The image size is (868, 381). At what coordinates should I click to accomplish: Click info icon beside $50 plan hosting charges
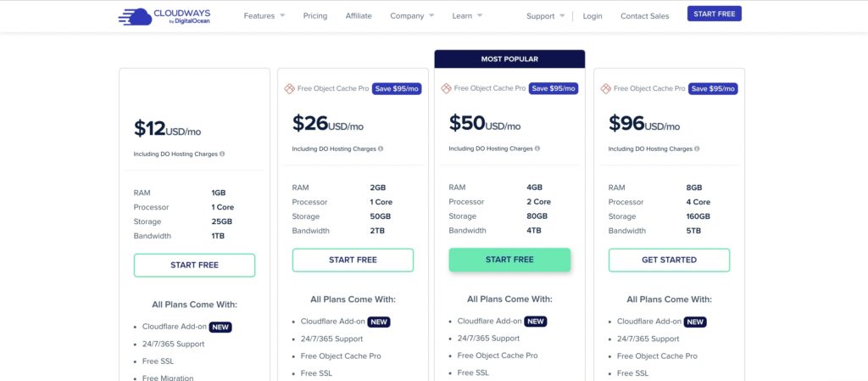(x=537, y=148)
